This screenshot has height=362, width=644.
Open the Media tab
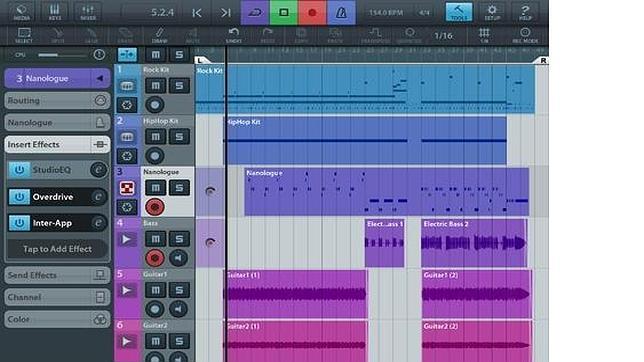[x=22, y=12]
